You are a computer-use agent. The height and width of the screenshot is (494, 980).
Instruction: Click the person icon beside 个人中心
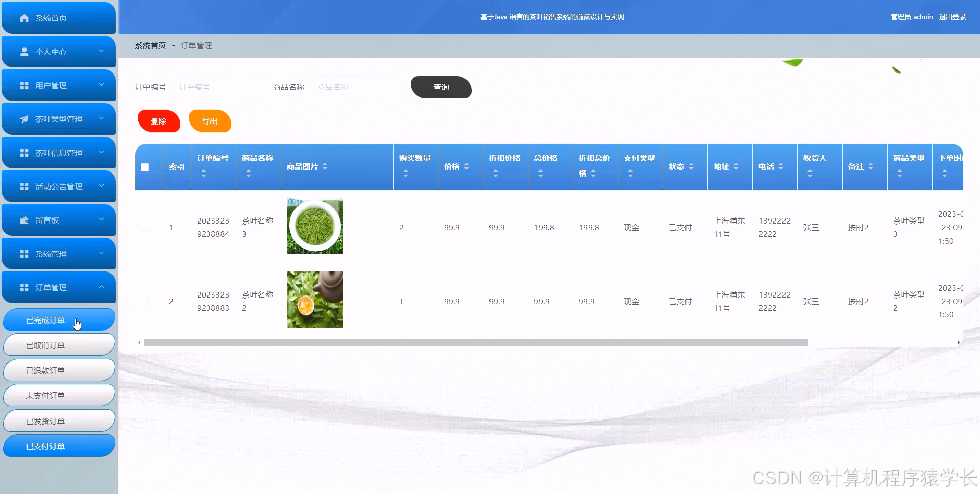[x=24, y=52]
